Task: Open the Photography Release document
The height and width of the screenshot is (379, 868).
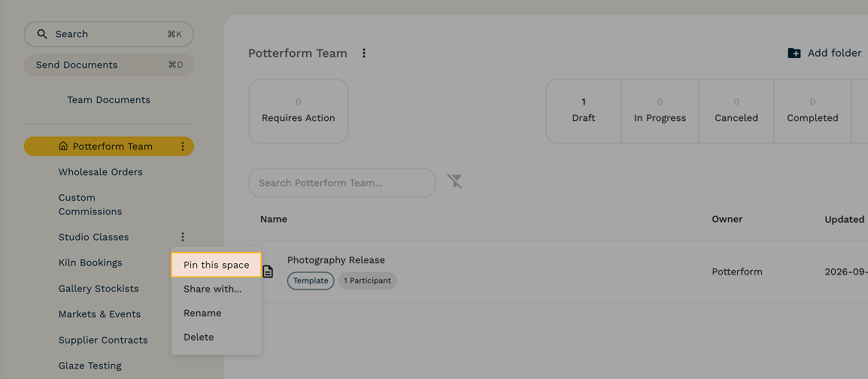Action: coord(336,260)
